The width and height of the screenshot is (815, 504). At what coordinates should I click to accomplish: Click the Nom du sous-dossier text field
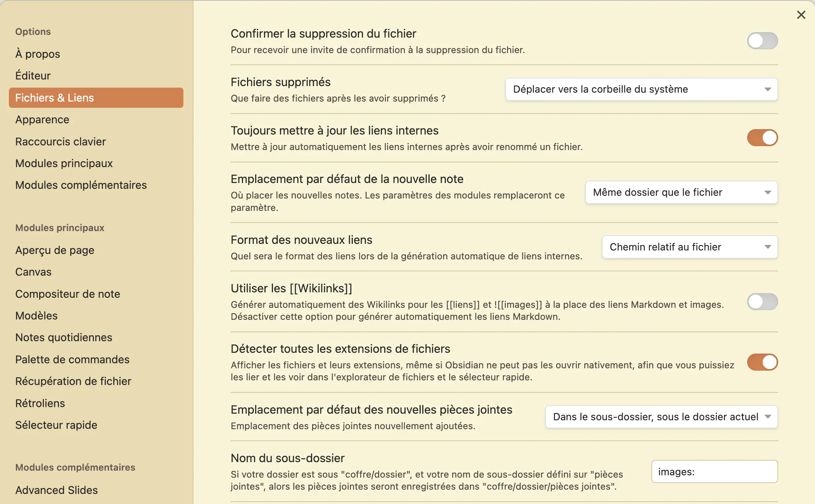tap(714, 472)
